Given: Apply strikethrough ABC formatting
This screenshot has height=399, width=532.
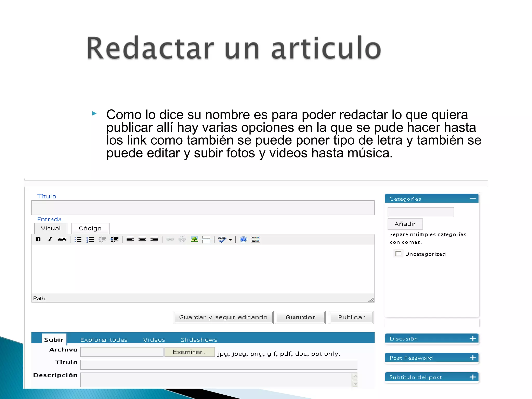Looking at the screenshot, I should [x=62, y=239].
